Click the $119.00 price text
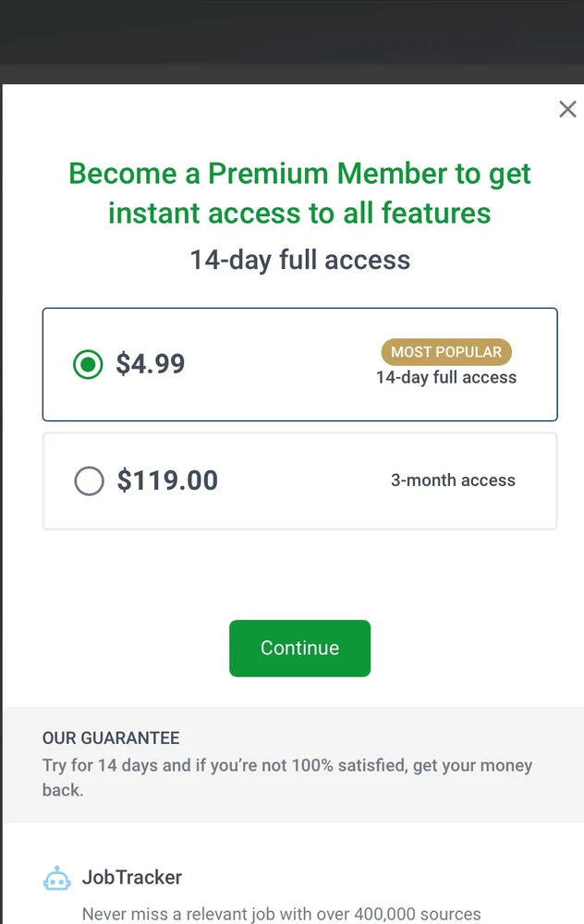 (x=167, y=480)
